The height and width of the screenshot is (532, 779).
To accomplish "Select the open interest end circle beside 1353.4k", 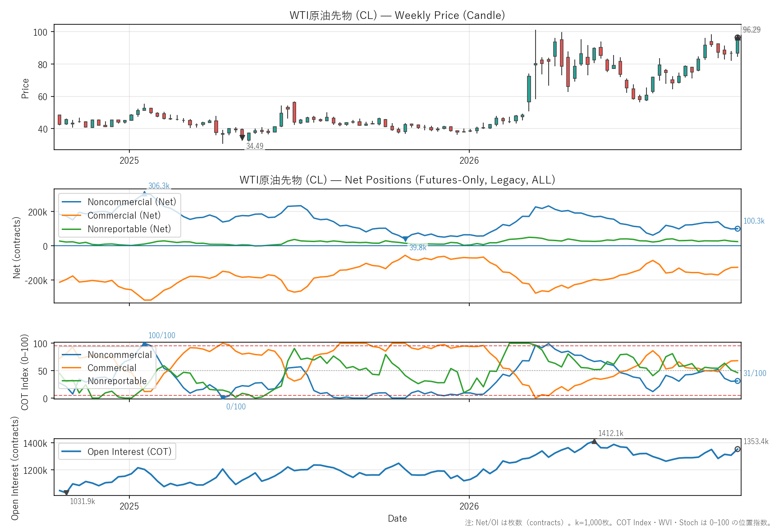I will tap(738, 449).
